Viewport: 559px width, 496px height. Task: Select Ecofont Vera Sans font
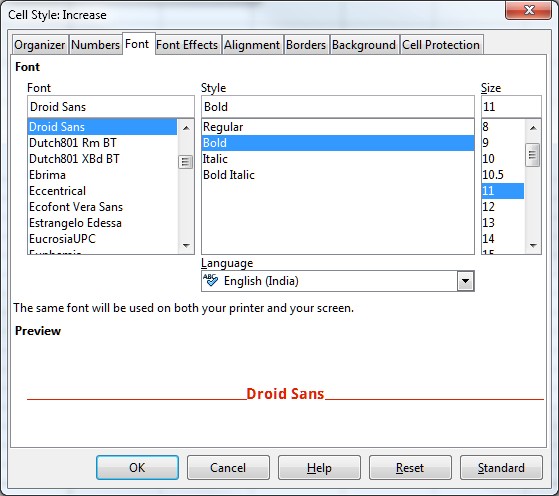click(102, 207)
